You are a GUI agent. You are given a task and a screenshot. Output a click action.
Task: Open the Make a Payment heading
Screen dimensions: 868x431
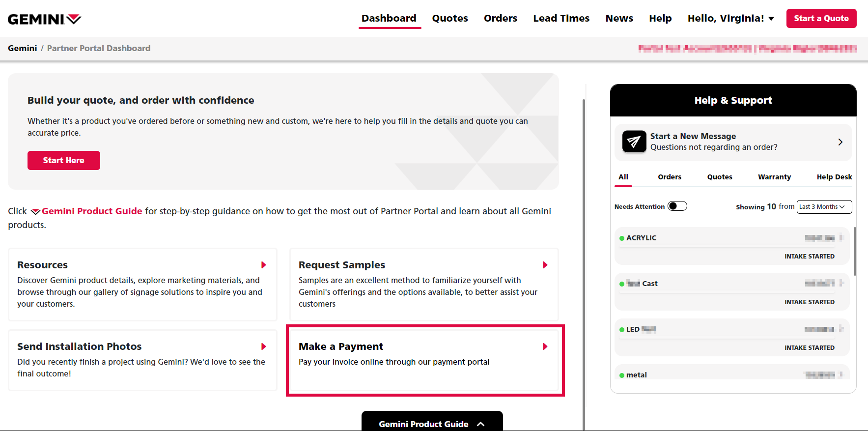(x=341, y=346)
